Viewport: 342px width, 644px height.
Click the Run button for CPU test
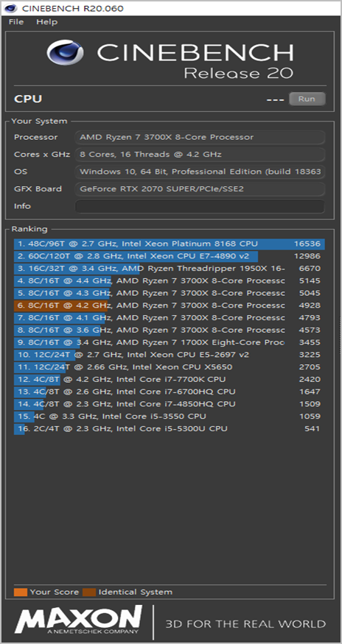point(307,99)
